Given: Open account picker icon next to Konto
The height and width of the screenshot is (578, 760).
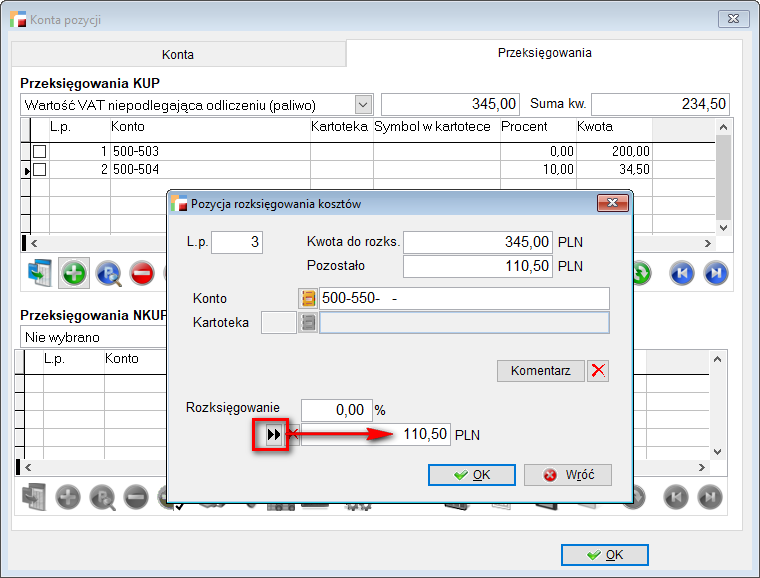Looking at the screenshot, I should tap(308, 298).
